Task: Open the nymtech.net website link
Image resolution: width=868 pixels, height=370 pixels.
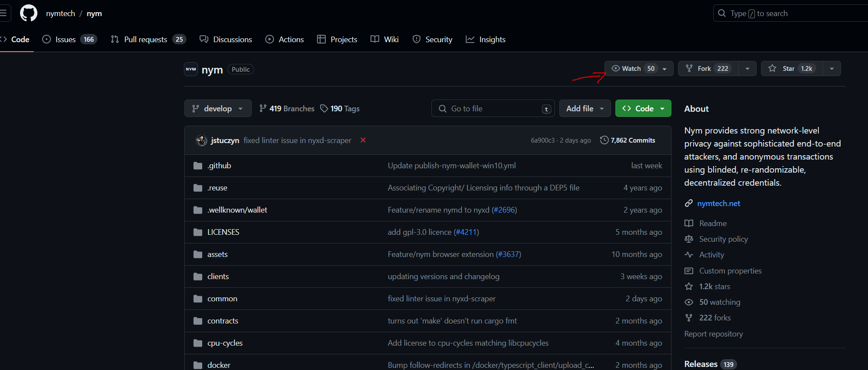Action: 718,203
